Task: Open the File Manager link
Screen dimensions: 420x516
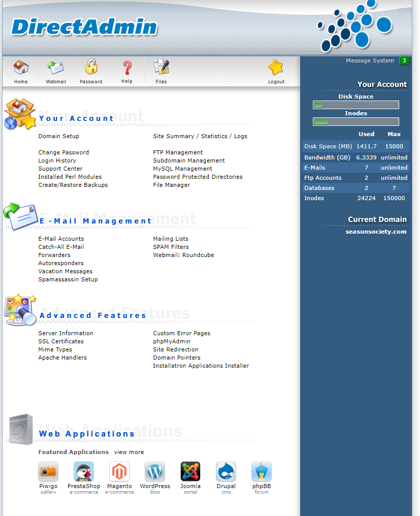Action: 171,185
